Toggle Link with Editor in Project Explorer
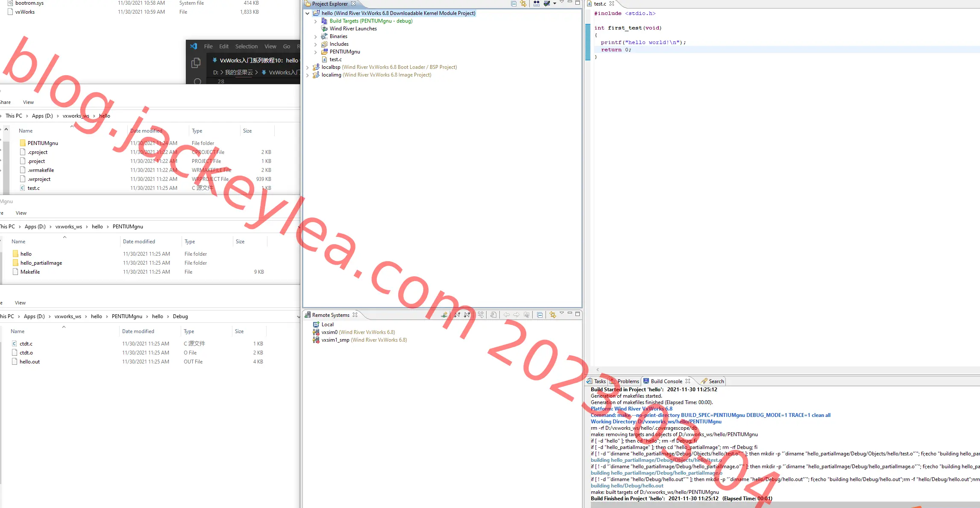The image size is (980, 508). coord(523,3)
